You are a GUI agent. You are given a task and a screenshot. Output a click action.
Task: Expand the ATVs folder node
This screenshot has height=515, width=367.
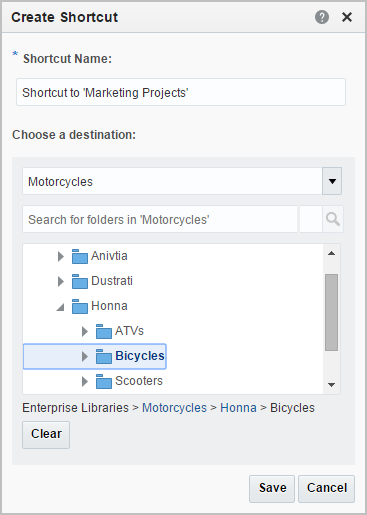[x=85, y=331]
